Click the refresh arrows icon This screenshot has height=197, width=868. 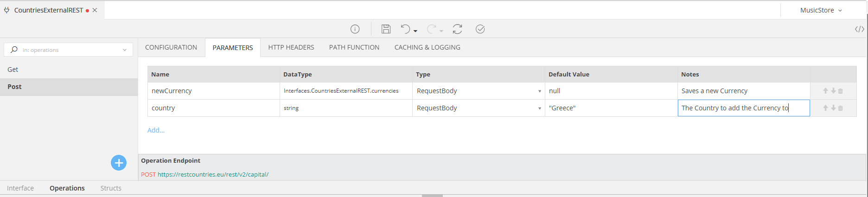(x=457, y=29)
